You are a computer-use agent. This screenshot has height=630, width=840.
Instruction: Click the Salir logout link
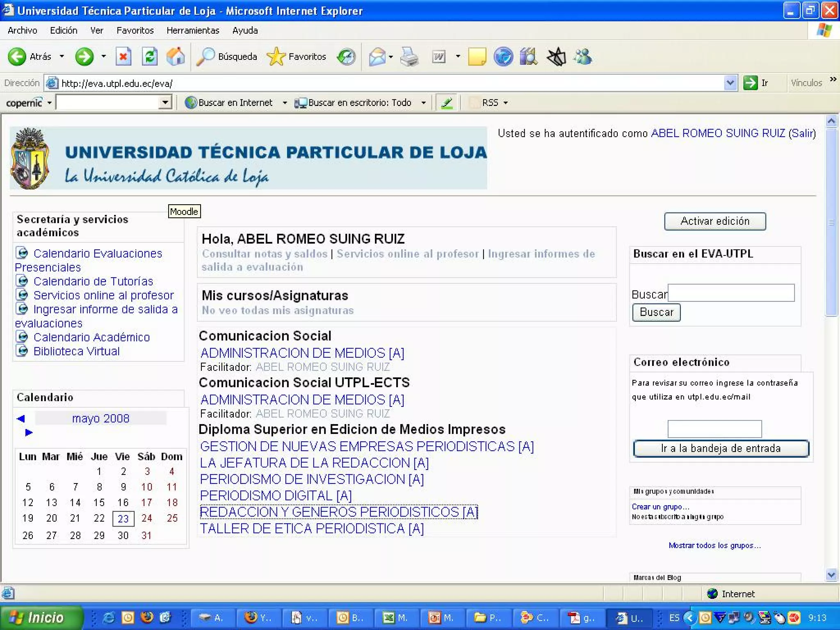click(x=802, y=133)
